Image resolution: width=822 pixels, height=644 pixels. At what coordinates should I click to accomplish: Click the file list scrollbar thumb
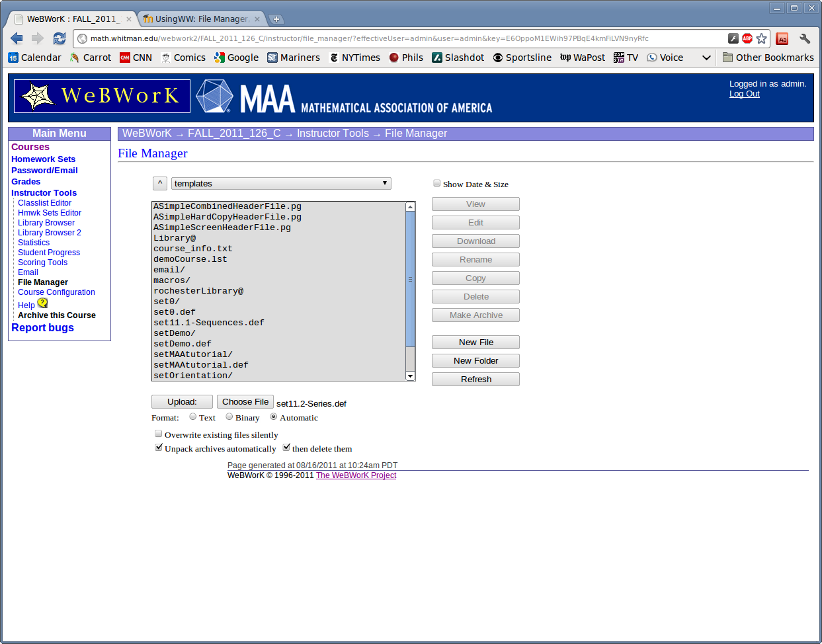point(410,279)
